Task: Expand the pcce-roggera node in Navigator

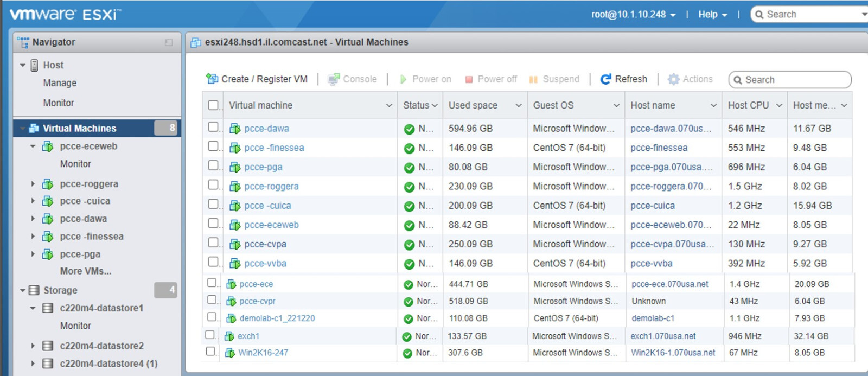Action: point(33,184)
